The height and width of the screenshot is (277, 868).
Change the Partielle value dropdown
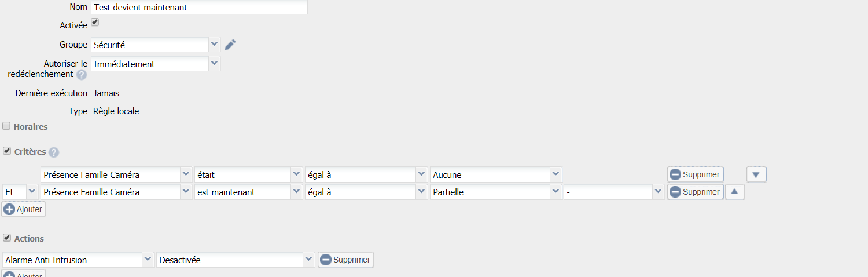click(496, 192)
